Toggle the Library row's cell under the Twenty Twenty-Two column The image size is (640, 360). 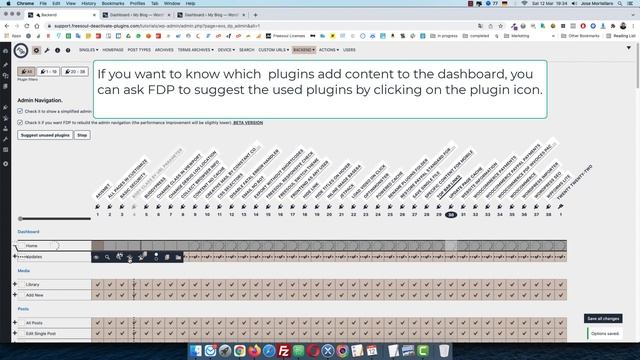coord(561,284)
